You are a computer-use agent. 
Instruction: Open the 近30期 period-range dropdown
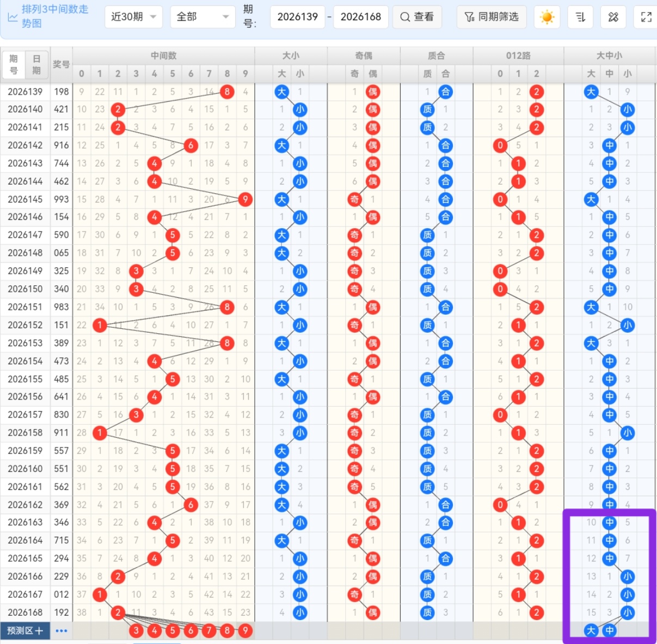tap(133, 17)
